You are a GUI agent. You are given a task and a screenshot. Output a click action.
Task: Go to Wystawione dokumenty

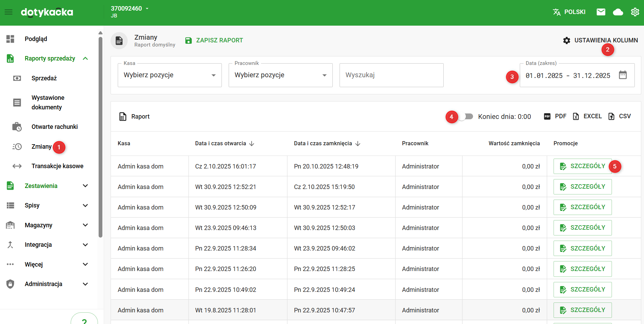click(x=48, y=103)
